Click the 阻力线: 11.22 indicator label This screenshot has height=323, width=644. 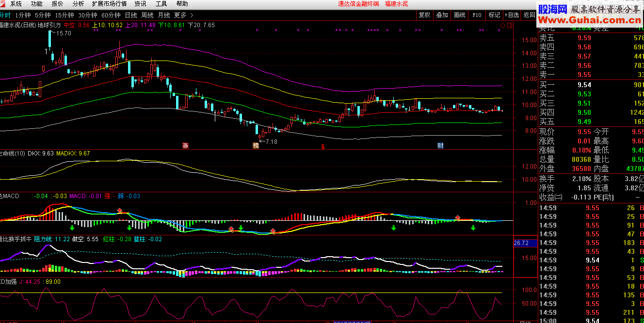[x=52, y=239]
